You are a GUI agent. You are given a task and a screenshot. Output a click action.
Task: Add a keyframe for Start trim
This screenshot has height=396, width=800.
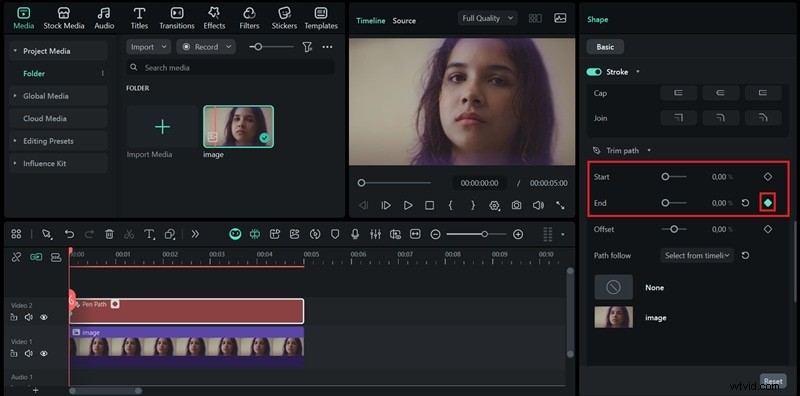[x=768, y=177]
